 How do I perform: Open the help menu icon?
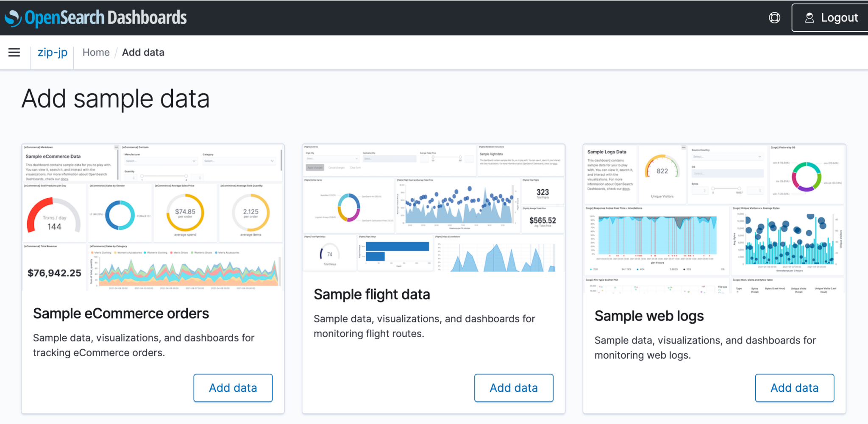pos(774,18)
